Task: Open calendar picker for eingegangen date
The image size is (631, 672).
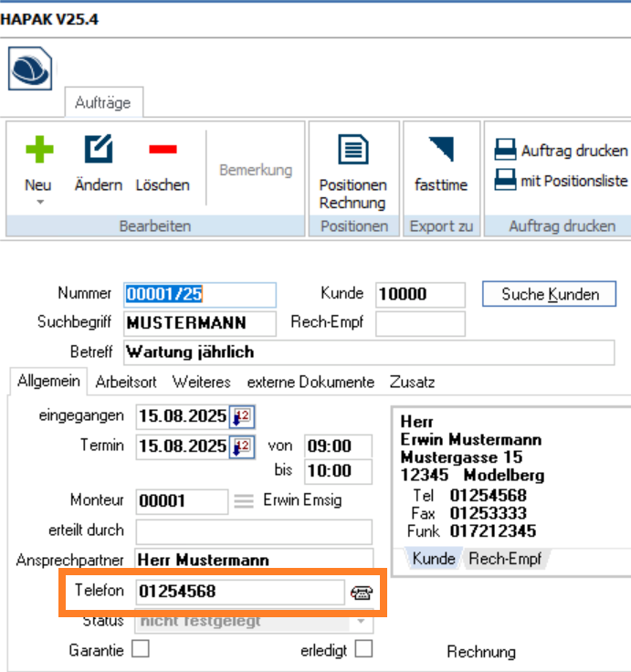Action: coord(242,417)
